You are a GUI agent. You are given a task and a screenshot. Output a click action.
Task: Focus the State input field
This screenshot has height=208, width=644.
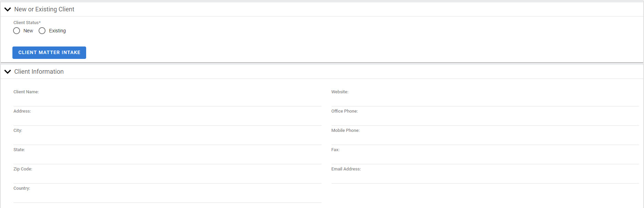[x=167, y=159]
